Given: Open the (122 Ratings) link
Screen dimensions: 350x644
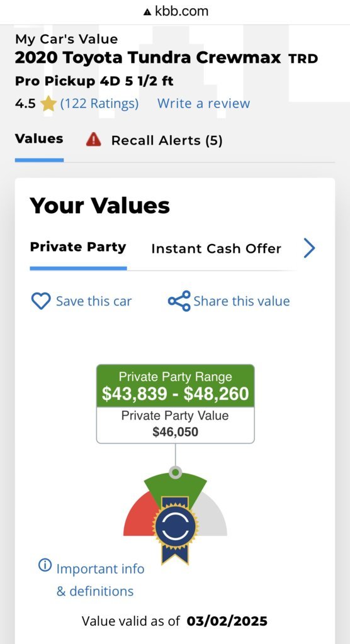Looking at the screenshot, I should click(99, 103).
